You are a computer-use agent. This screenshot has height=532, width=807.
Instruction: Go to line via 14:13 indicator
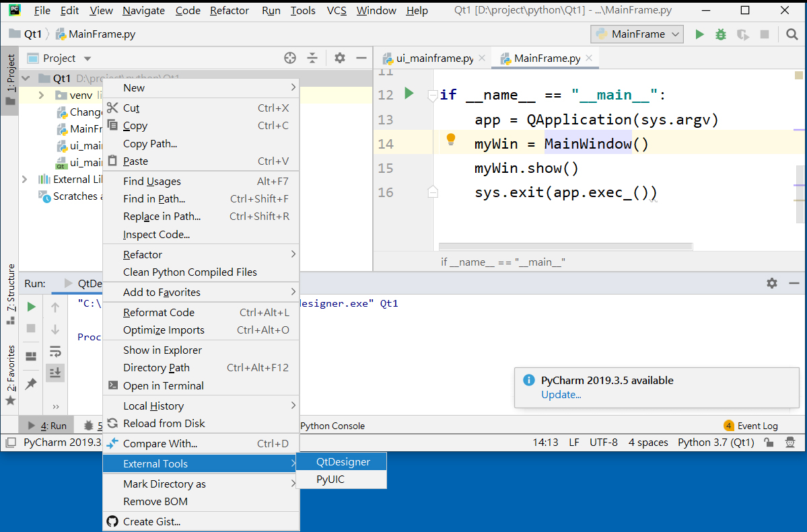click(546, 443)
